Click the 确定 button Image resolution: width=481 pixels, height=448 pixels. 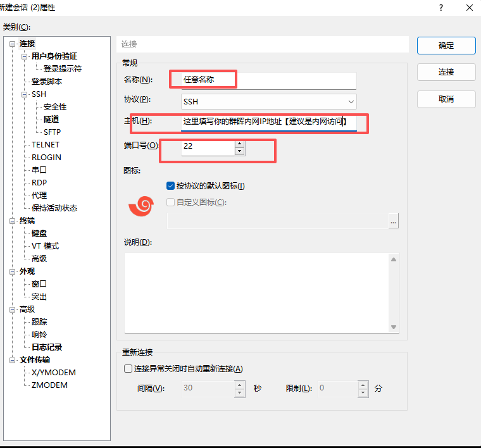point(446,46)
